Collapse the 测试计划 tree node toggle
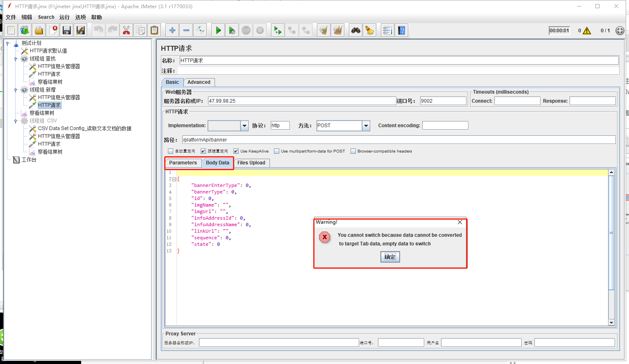629x364 pixels. [7, 43]
